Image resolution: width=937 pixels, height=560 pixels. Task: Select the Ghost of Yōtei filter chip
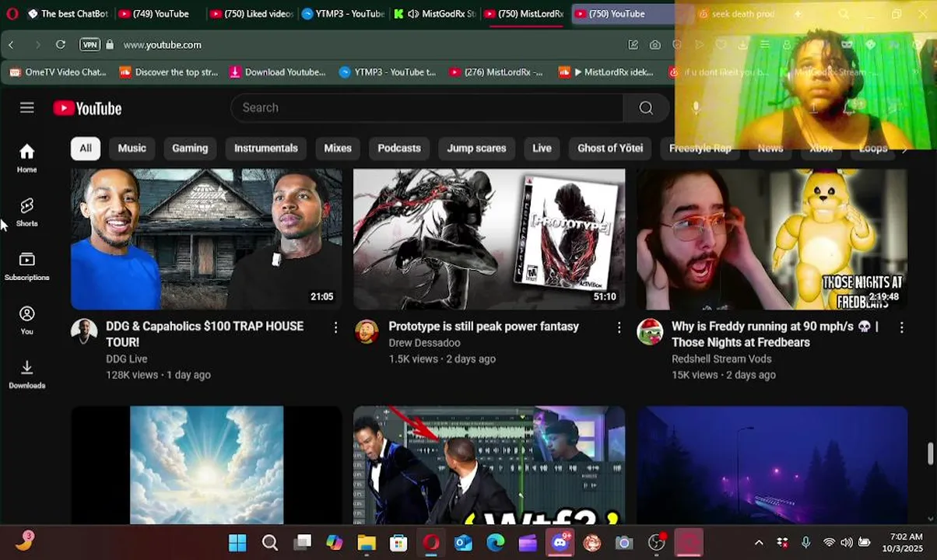610,148
